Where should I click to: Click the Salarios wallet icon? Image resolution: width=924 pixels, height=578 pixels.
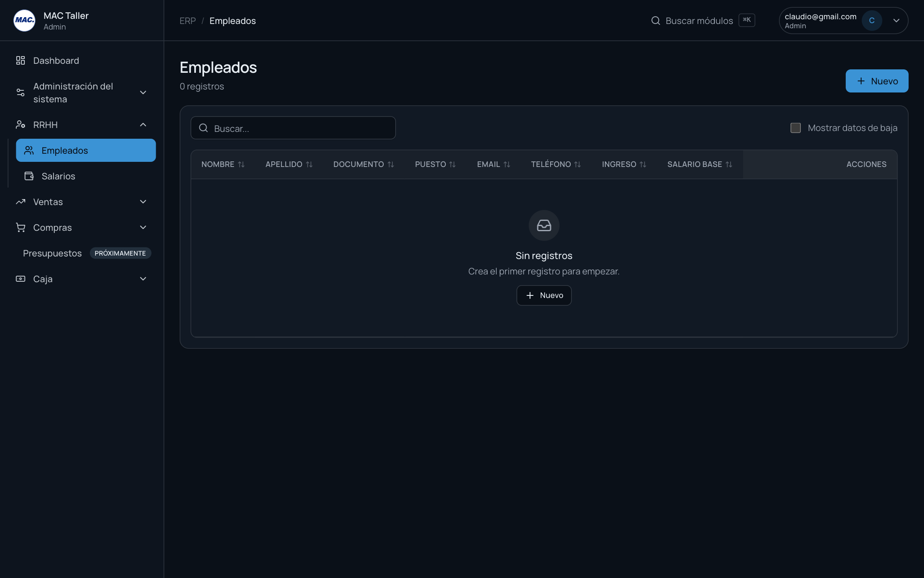pyautogui.click(x=29, y=176)
